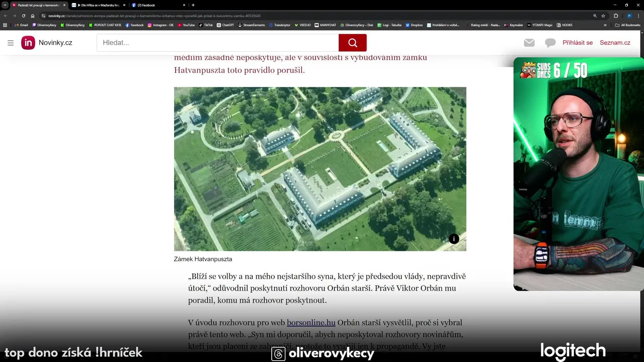Open the chat bubble icon in header
The image size is (644, 362).
(x=550, y=43)
